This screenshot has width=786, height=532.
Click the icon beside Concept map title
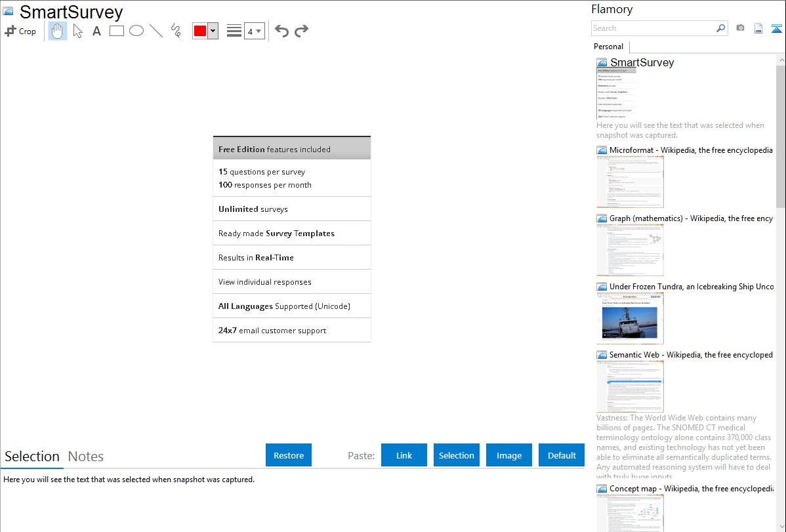click(x=602, y=488)
